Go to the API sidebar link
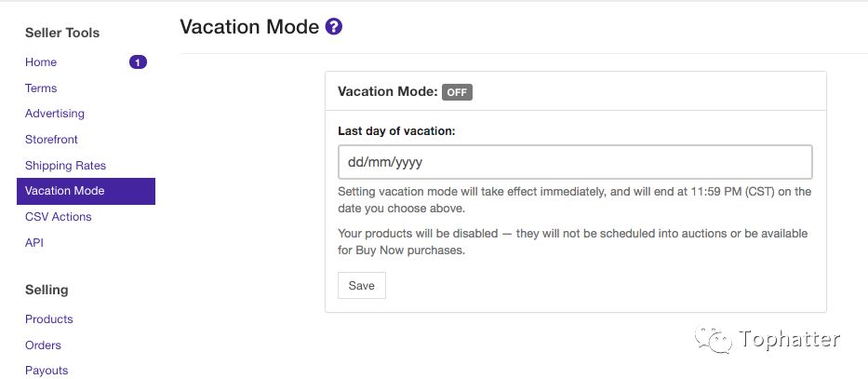This screenshot has width=868, height=379. [x=34, y=243]
